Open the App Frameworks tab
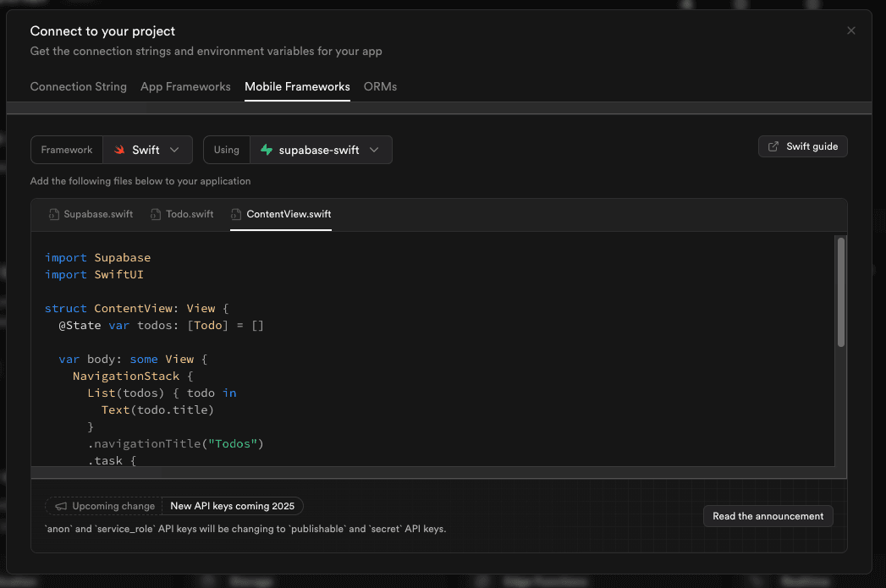The width and height of the screenshot is (886, 588). click(x=185, y=87)
